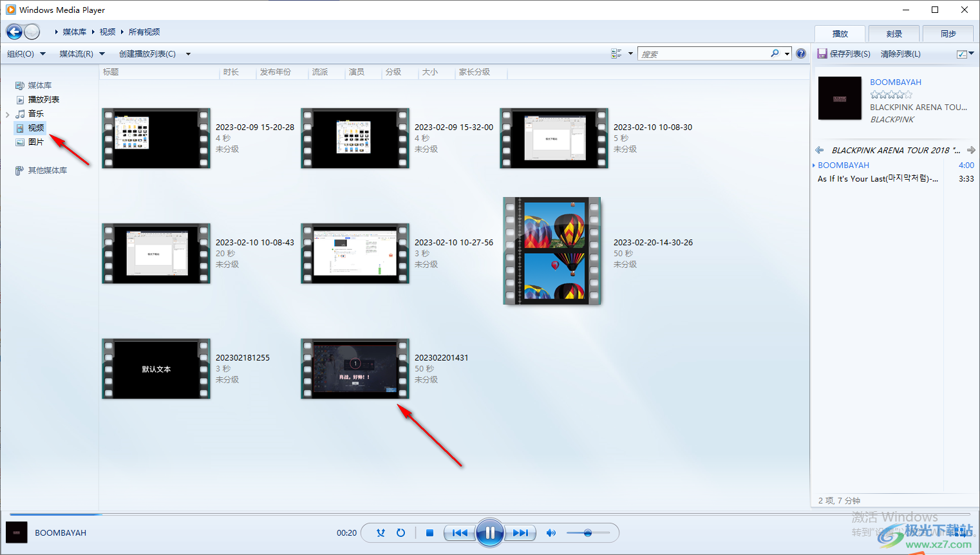980x555 pixels.
Task: Select the Library icon in sidebar
Action: [20, 86]
